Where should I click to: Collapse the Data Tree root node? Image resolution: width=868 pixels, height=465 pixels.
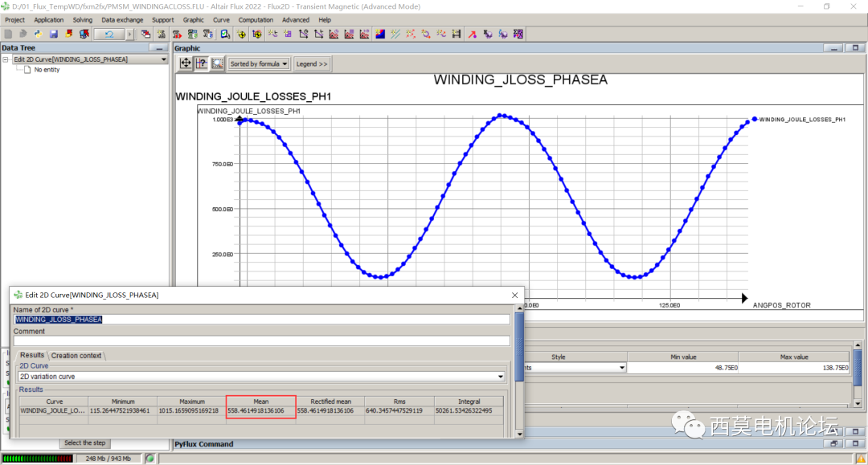click(x=6, y=59)
